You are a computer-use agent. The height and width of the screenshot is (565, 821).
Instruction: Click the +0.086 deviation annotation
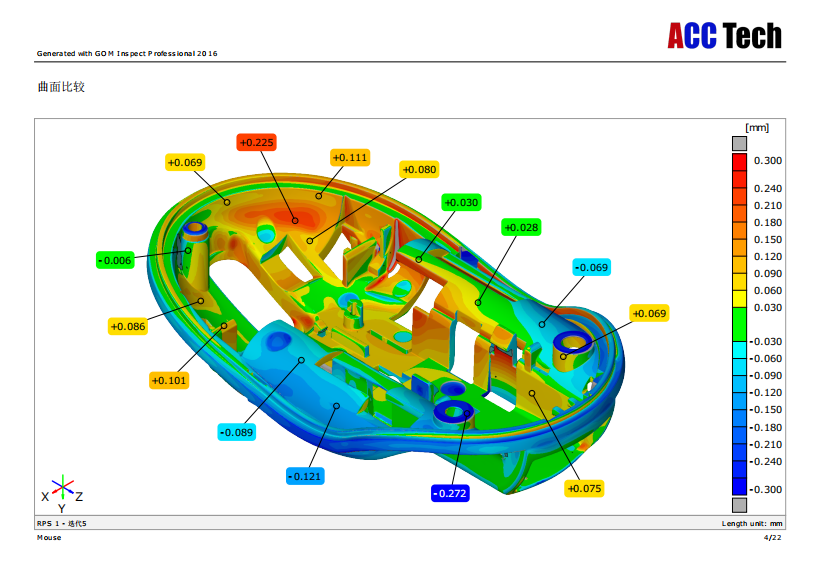coord(127,326)
